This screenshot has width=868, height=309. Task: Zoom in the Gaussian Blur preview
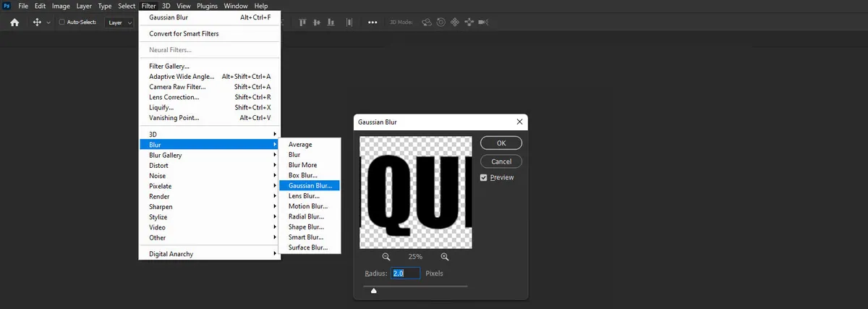445,256
